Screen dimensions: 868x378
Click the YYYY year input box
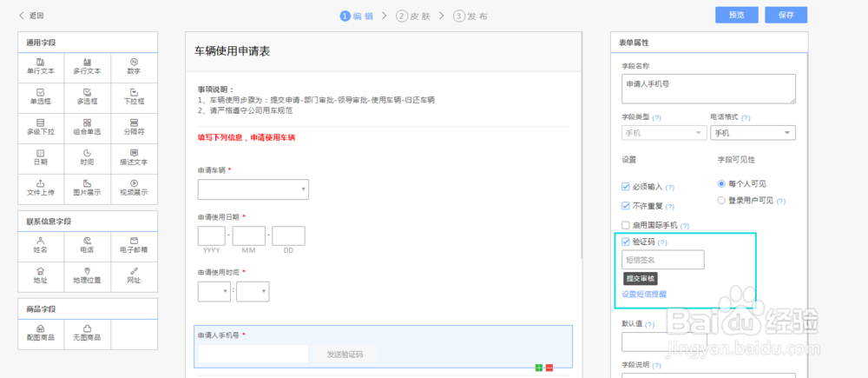click(x=212, y=236)
